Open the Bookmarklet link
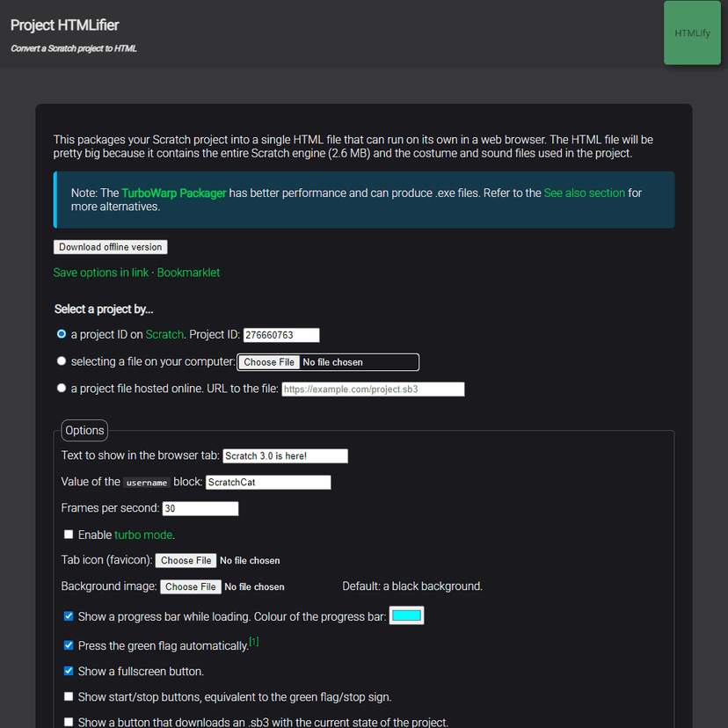728x728 pixels. click(x=188, y=273)
